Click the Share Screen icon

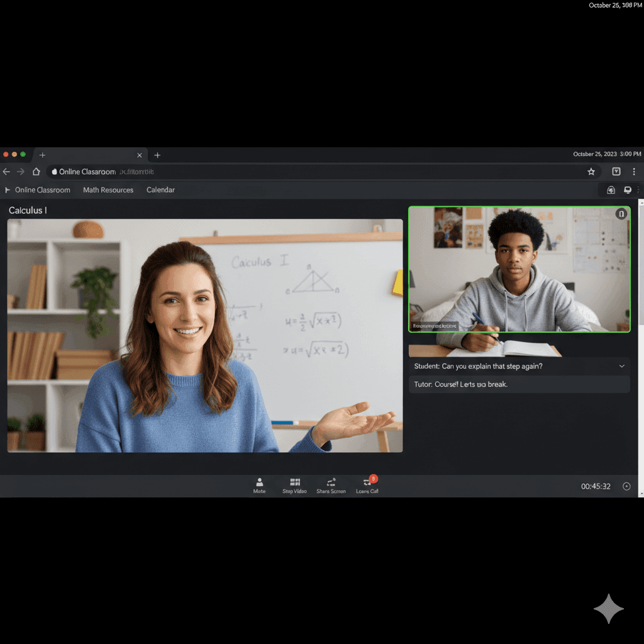click(x=331, y=485)
